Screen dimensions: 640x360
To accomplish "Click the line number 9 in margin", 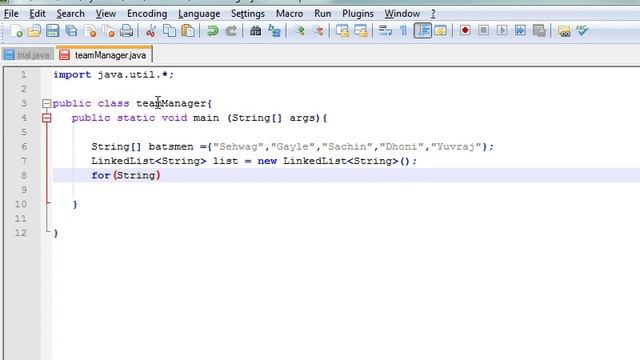I will pyautogui.click(x=24, y=190).
